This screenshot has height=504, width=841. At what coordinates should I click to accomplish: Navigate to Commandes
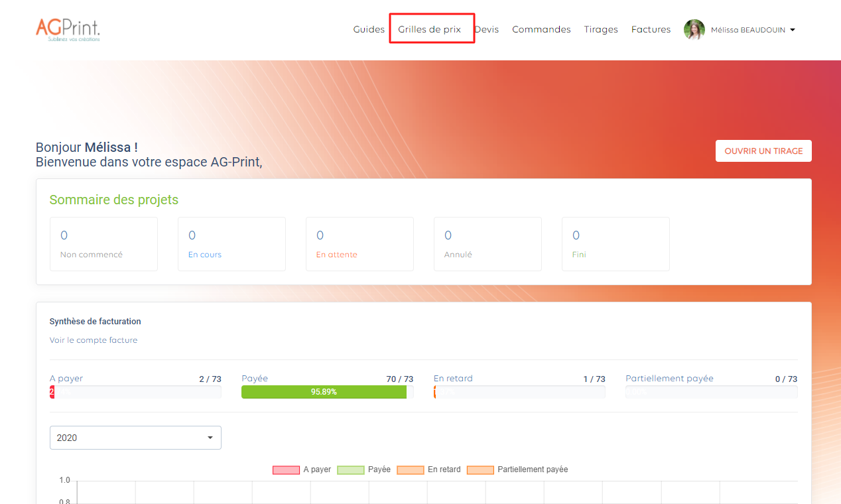[541, 30]
